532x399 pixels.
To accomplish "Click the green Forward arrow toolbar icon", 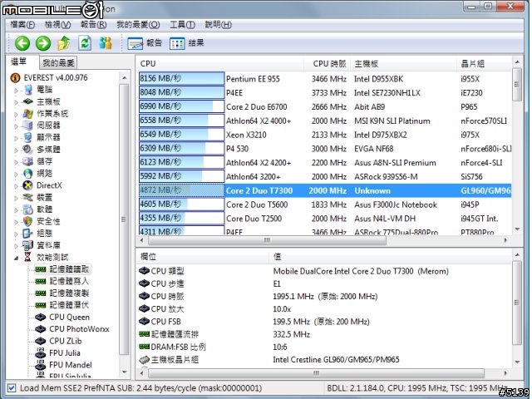I will [x=43, y=43].
